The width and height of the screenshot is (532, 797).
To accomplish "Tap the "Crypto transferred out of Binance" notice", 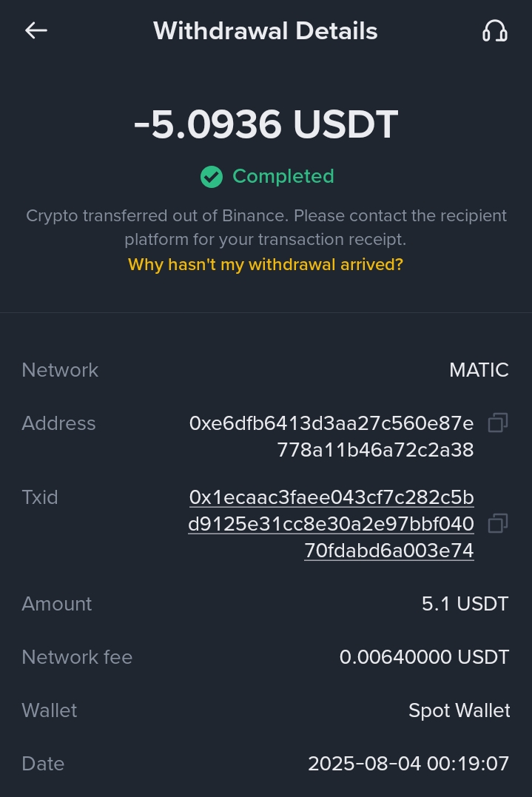I will click(266, 227).
